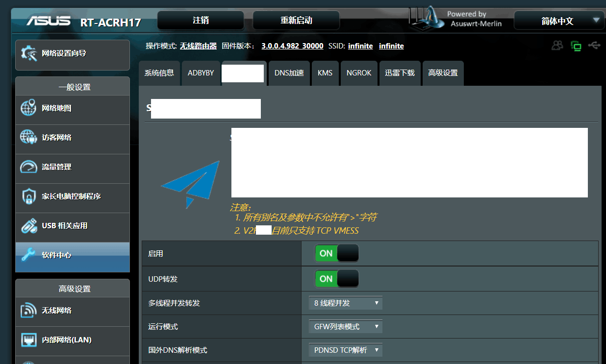Click the client list people icon top right

click(x=557, y=45)
